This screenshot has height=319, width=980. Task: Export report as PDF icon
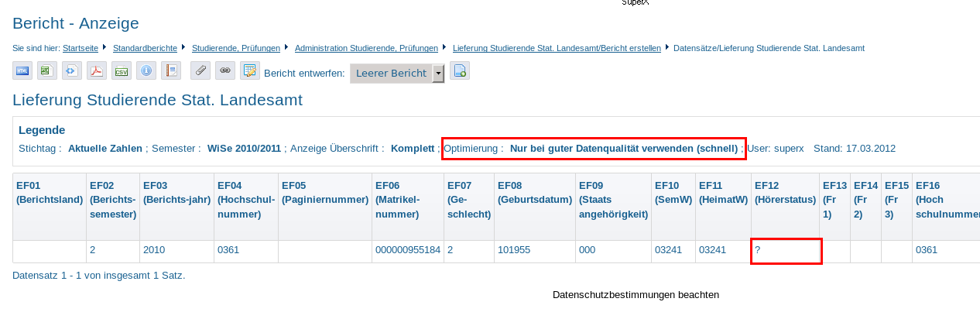[97, 70]
